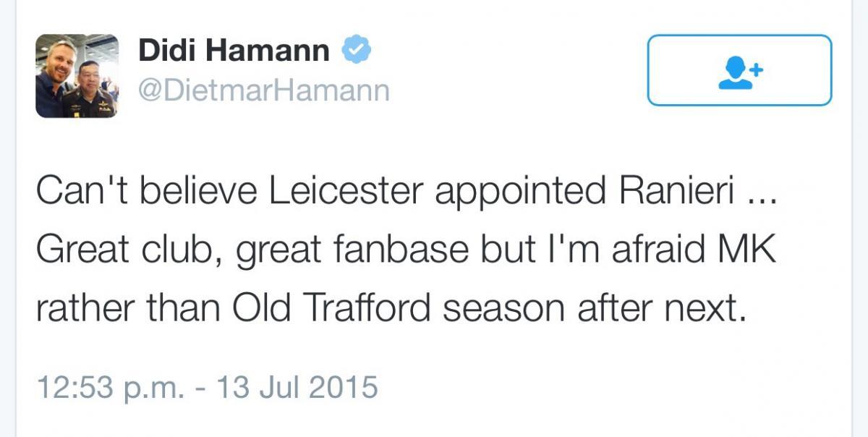The width and height of the screenshot is (868, 437).
Task: Click the blue verified checkmark badge
Action: (356, 51)
